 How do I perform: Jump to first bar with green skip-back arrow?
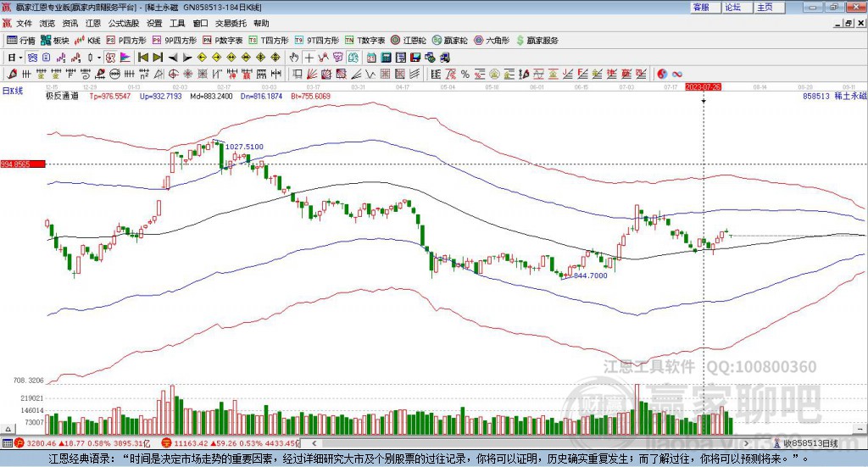(142, 58)
